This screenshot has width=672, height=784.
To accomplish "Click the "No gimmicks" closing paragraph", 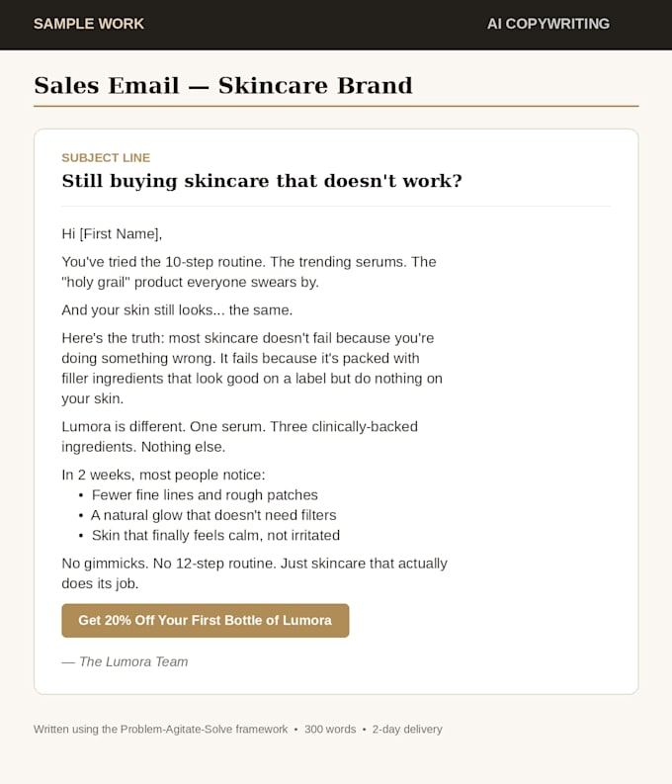I will coord(254,573).
